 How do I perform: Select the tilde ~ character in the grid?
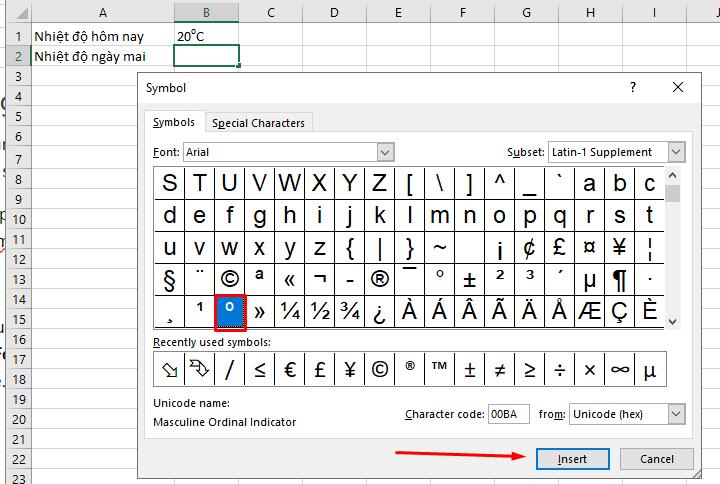[x=439, y=248]
